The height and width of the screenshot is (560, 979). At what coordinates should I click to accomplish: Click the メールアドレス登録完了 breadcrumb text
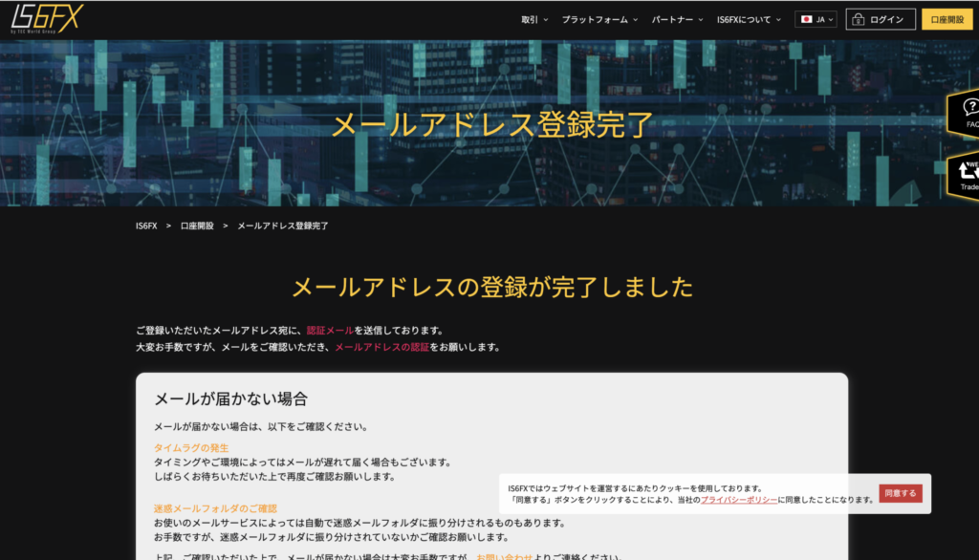283,226
